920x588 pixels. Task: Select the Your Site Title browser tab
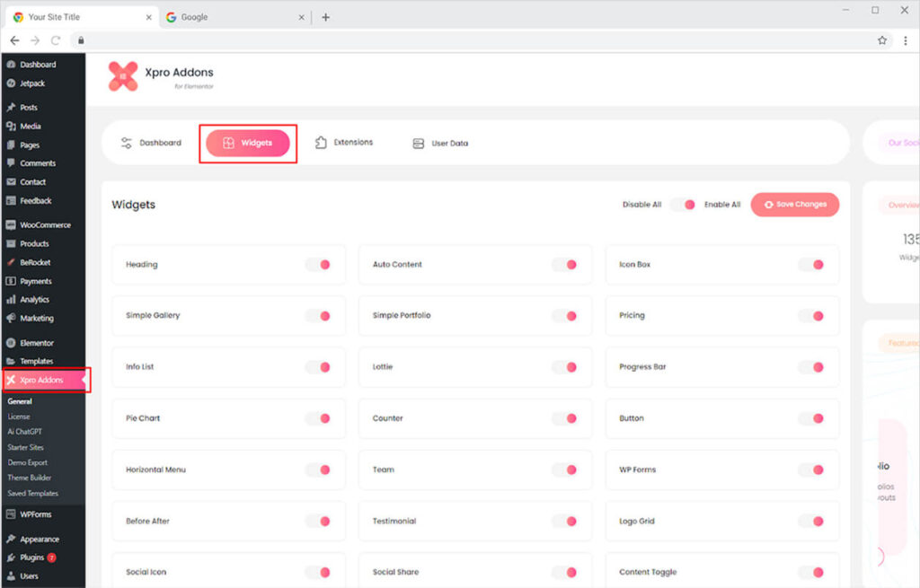82,17
